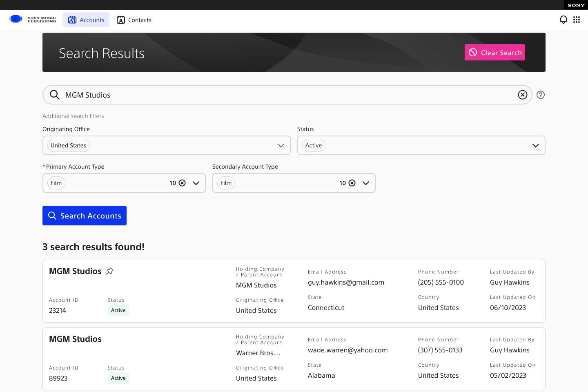Image resolution: width=588 pixels, height=392 pixels.
Task: Open the search help question icon
Action: pos(541,95)
